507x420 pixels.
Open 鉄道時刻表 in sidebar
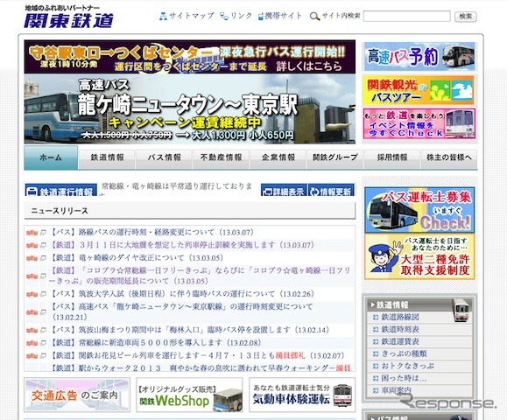pyautogui.click(x=400, y=330)
